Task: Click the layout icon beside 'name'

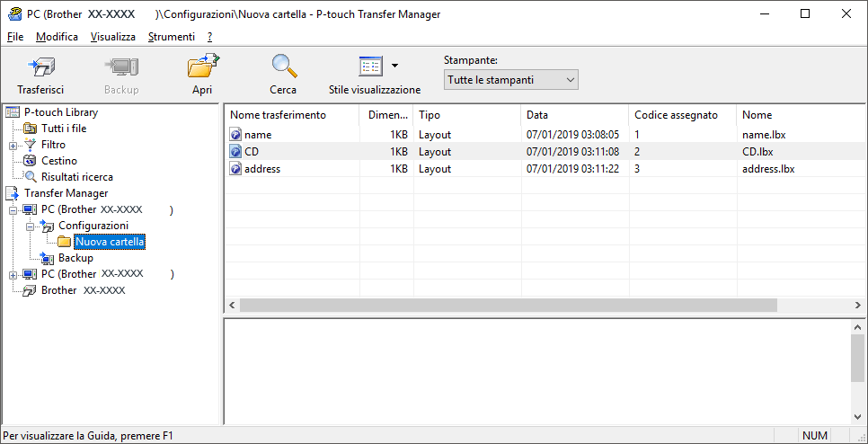Action: click(235, 135)
